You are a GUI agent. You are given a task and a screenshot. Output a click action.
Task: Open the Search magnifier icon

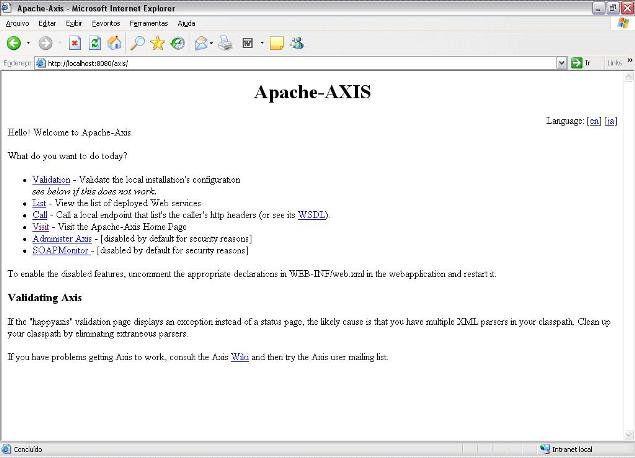point(137,43)
